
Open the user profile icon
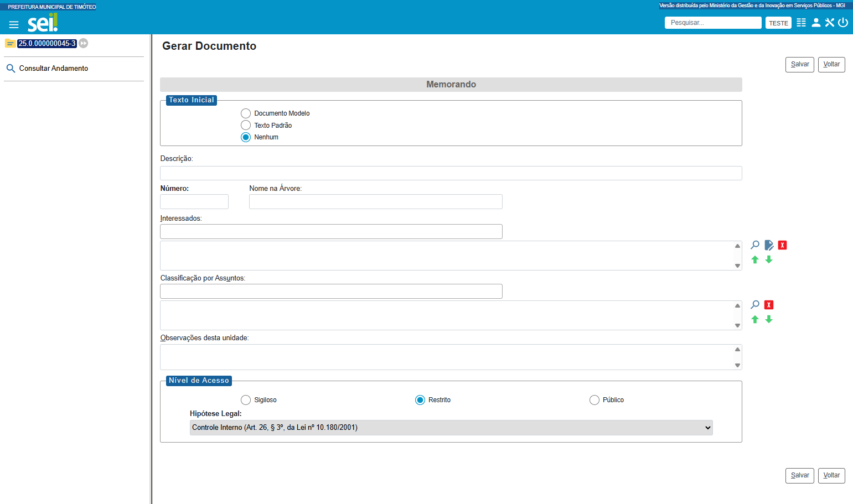[x=816, y=23]
